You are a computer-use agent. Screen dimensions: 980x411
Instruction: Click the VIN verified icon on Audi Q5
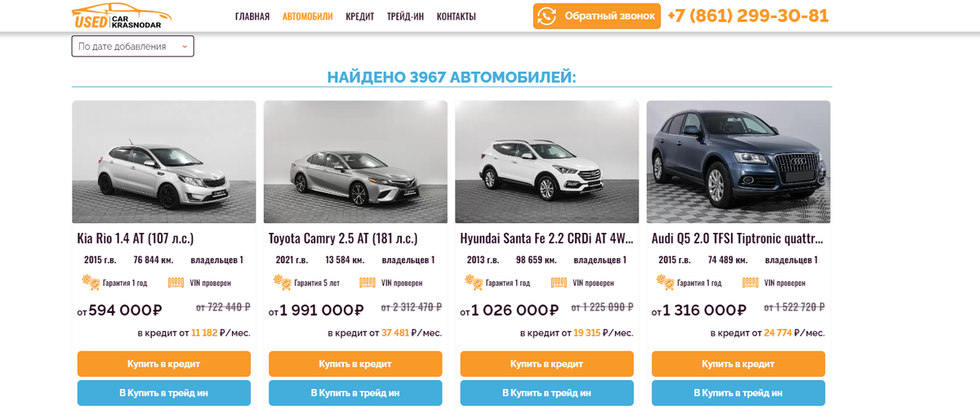[x=751, y=283]
